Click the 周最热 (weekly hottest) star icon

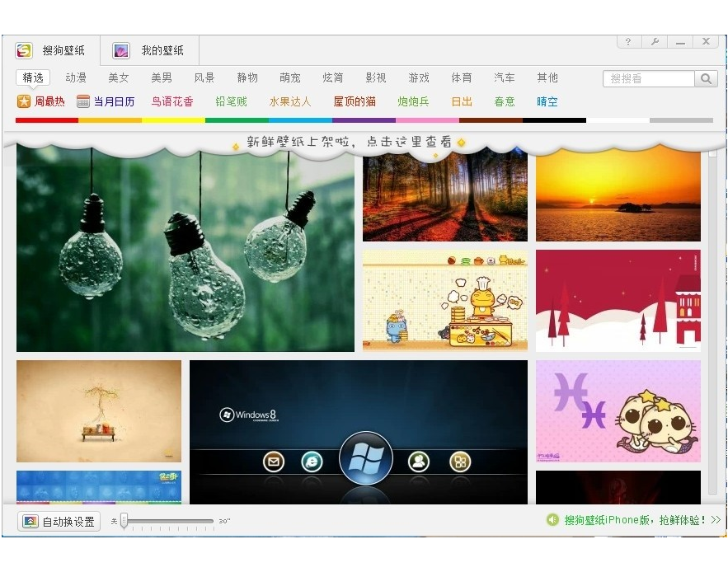click(23, 101)
